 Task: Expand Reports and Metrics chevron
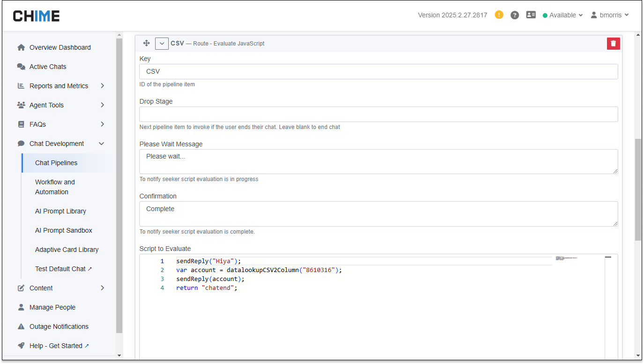point(102,86)
